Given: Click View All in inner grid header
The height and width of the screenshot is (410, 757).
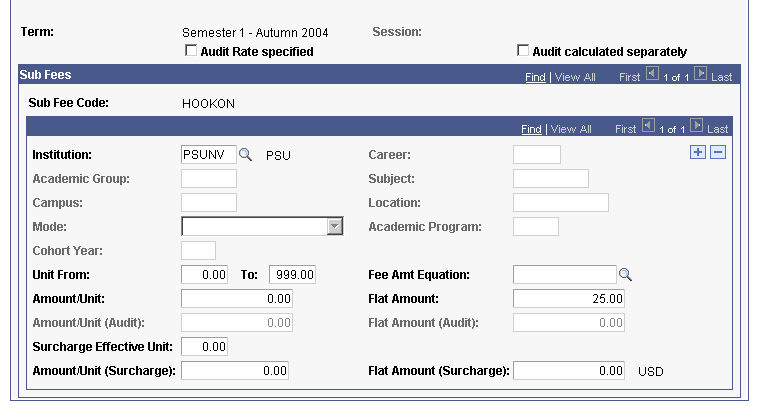Looking at the screenshot, I should tap(571, 129).
